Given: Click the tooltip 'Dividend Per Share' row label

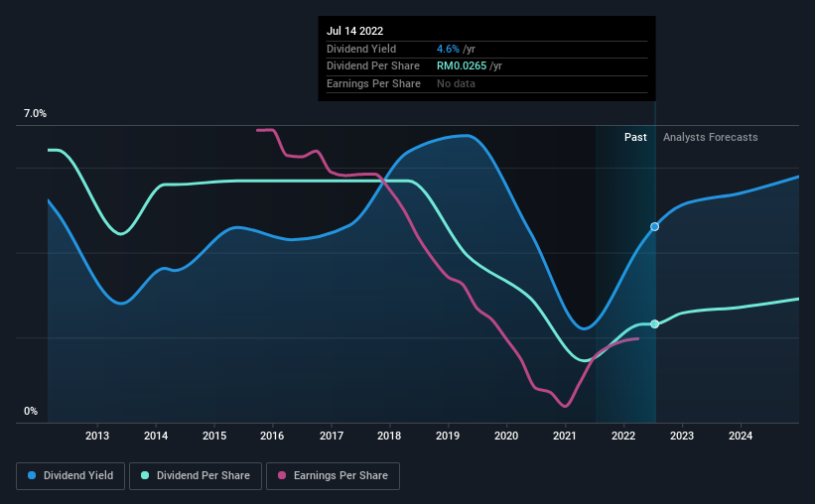Looking at the screenshot, I should pos(372,66).
